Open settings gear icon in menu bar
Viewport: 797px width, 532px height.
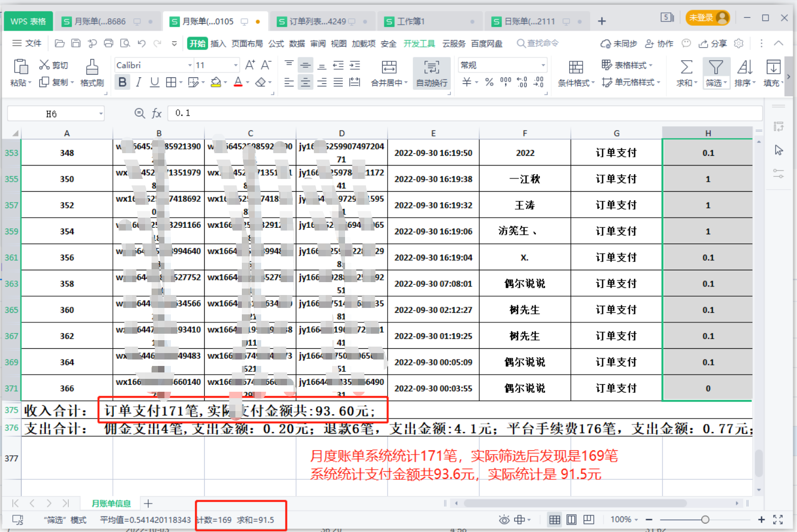pos(739,44)
